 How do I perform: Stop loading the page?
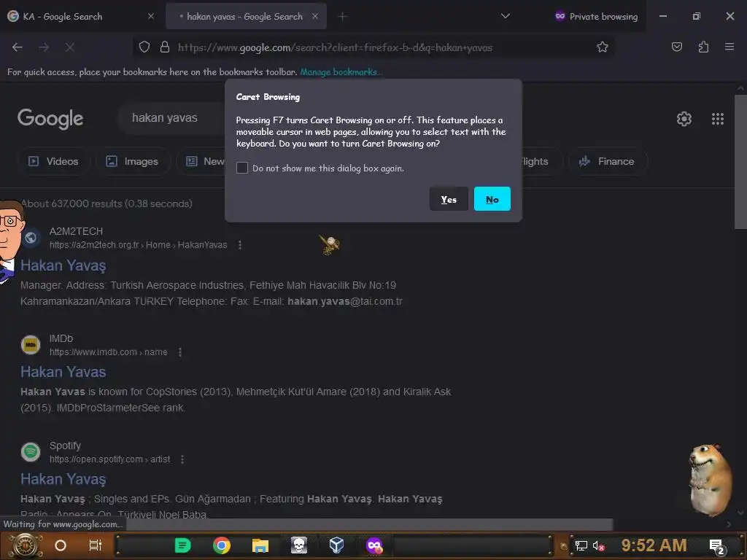click(69, 47)
